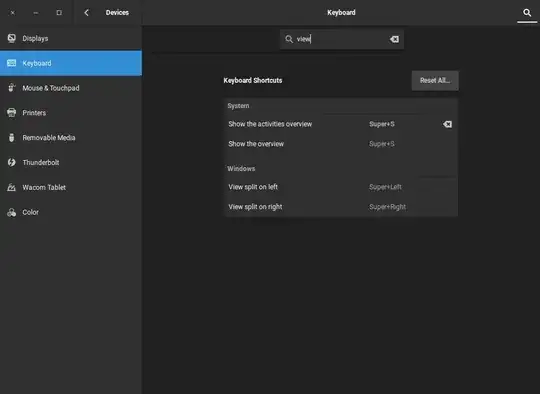Viewport: 540px width, 394px height.
Task: Click magnifier icon inside search box
Action: click(289, 39)
